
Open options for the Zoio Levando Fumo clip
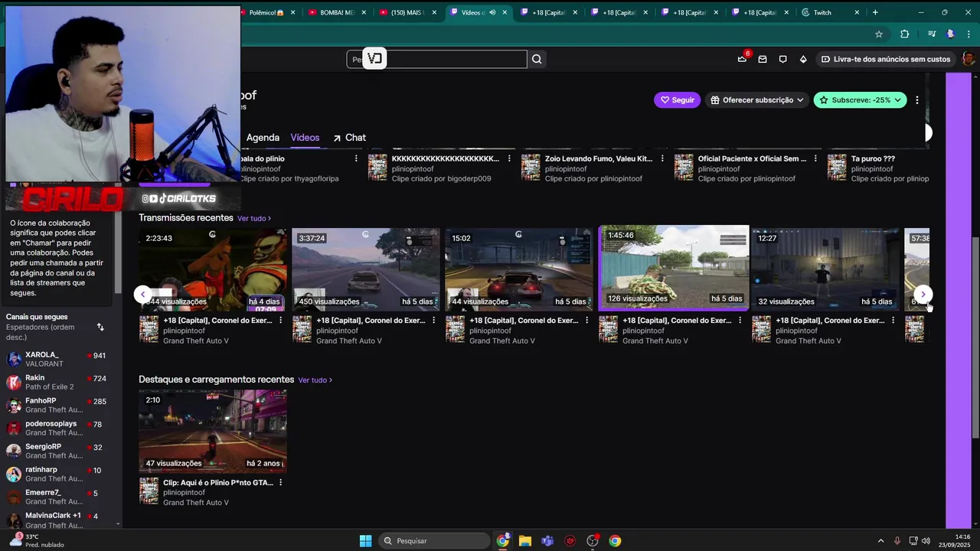point(662,158)
